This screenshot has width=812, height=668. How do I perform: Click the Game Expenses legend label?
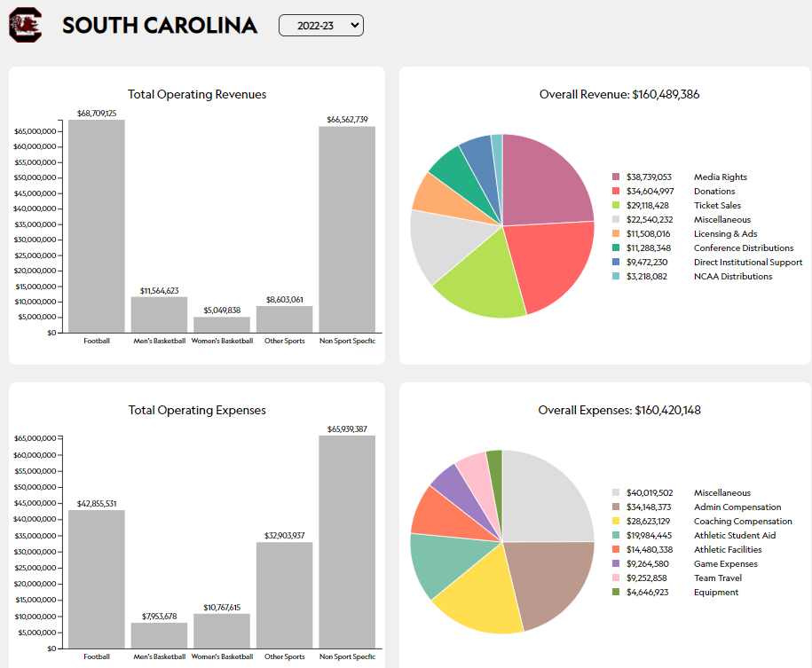[x=725, y=564]
